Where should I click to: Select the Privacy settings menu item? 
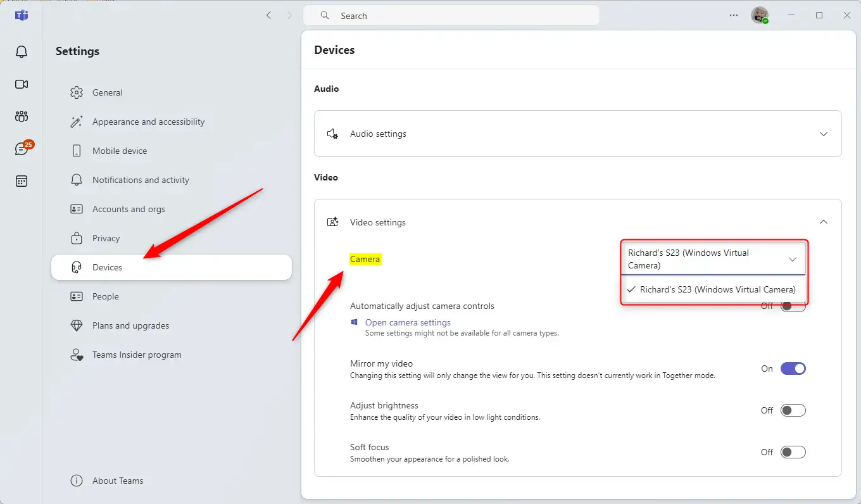[x=106, y=238]
